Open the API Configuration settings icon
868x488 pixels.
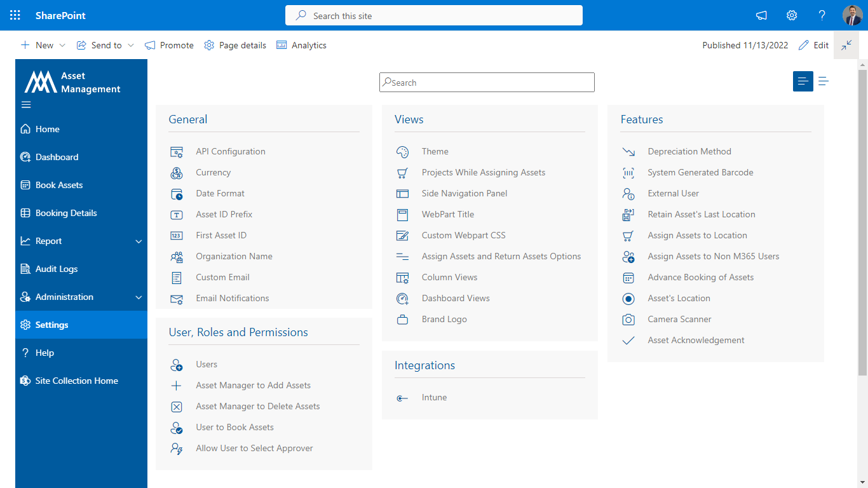click(177, 151)
